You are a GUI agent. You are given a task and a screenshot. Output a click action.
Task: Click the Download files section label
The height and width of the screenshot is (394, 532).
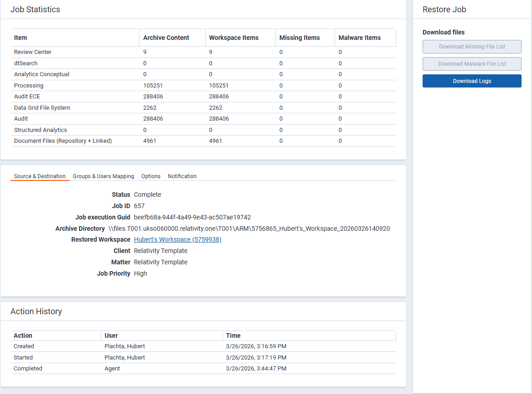tap(443, 32)
